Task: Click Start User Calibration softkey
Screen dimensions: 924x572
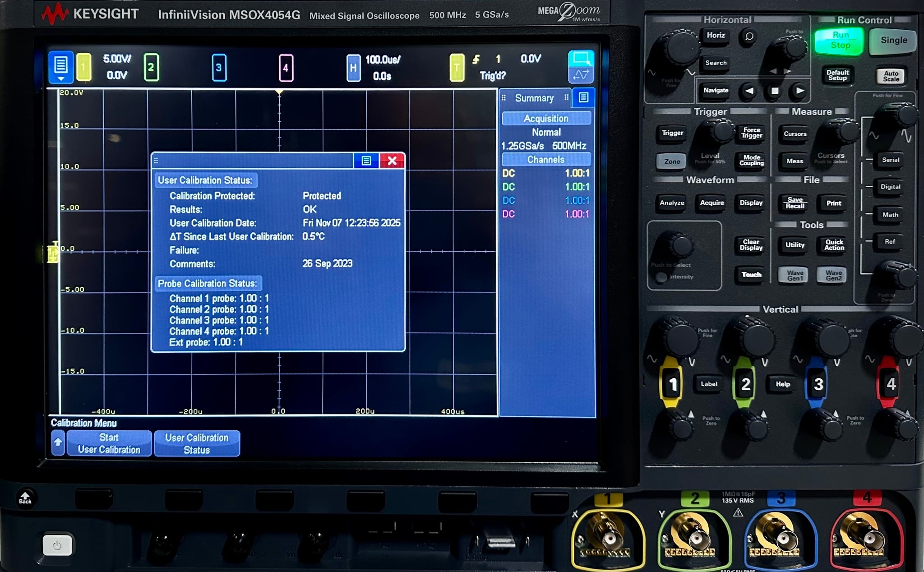Action: point(109,443)
